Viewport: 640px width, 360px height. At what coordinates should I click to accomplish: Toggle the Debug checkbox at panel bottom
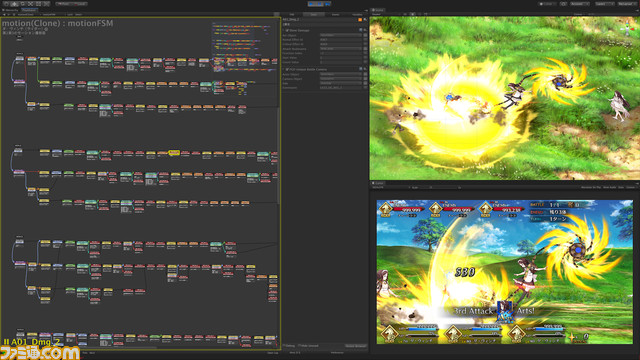tap(285, 346)
